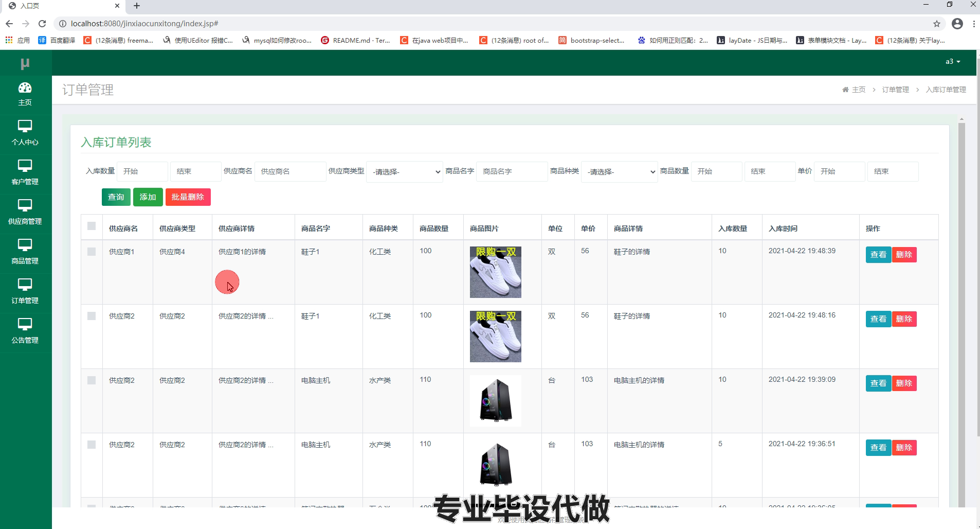Screen dimensions: 980x529
Task: Check row dated 2021-04-22 19:39:09
Action: [x=92, y=380]
